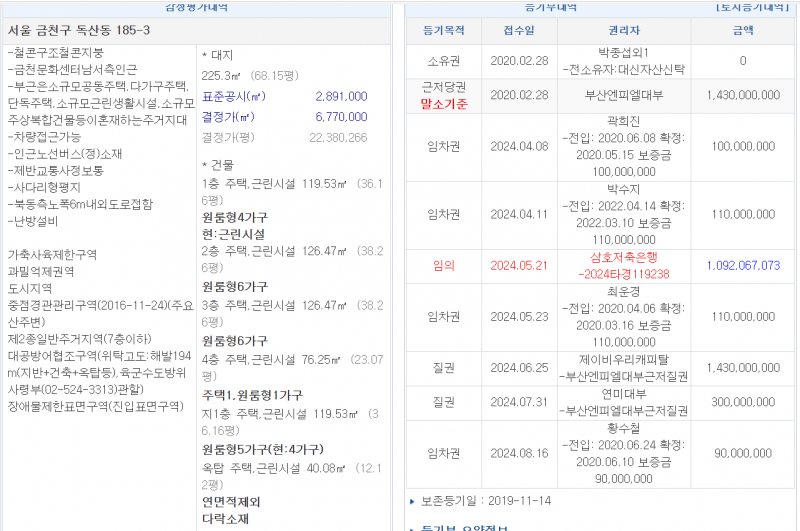Select the 소유권 row cell
This screenshot has width=800, height=531.
coord(444,61)
